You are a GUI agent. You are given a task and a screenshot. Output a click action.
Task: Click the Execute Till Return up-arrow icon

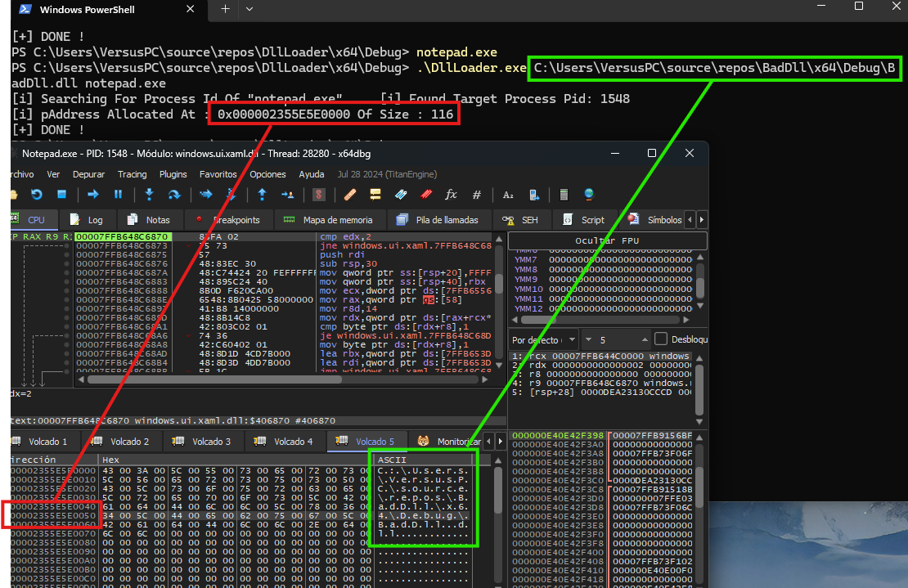pos(262,195)
